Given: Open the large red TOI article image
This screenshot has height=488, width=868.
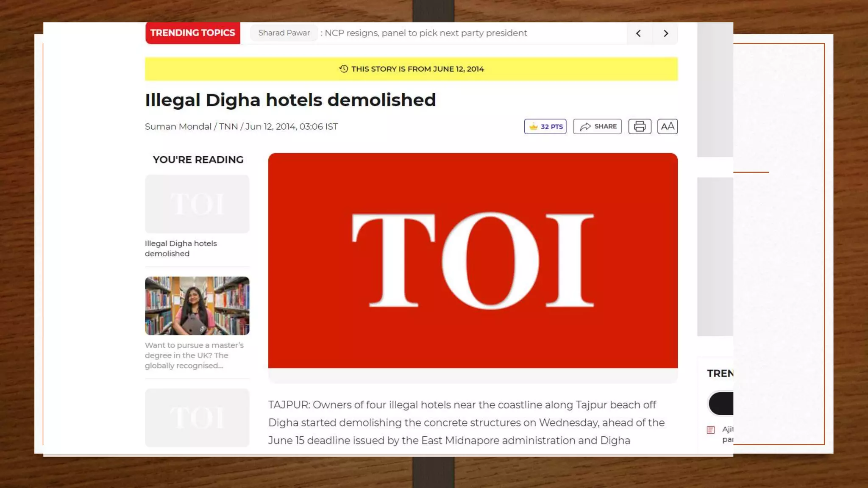Looking at the screenshot, I should (x=473, y=261).
